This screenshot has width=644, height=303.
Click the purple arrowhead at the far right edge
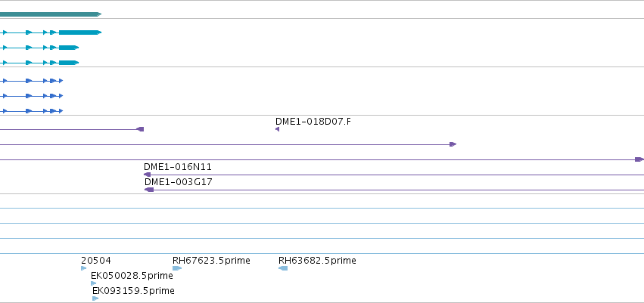[x=639, y=159]
